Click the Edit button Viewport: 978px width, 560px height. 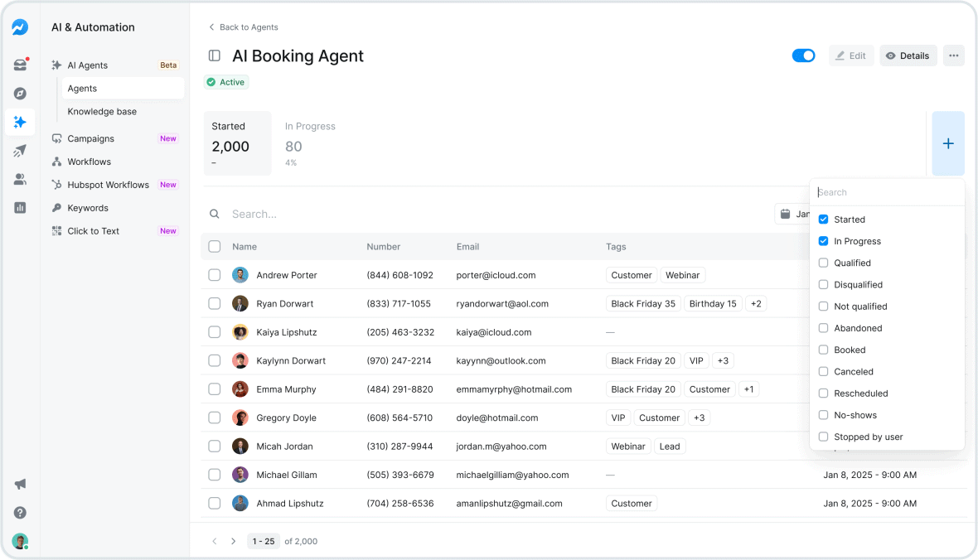(x=850, y=55)
